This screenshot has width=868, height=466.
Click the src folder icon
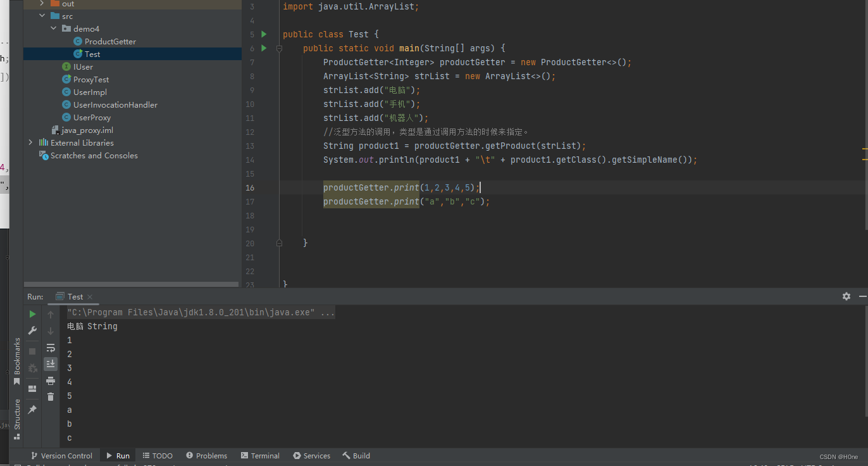(x=55, y=16)
